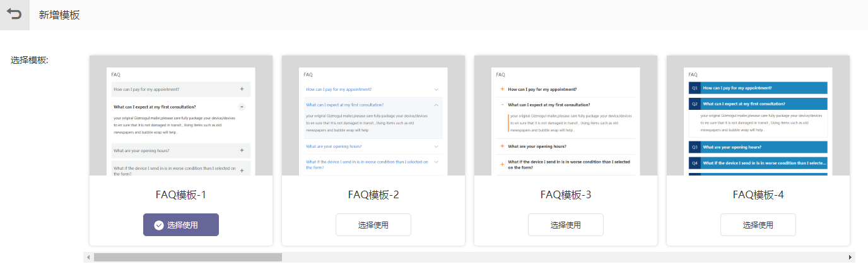Click up chevron in FAQ模板-2 preview
Image resolution: width=868 pixels, height=274 pixels.
[436, 105]
